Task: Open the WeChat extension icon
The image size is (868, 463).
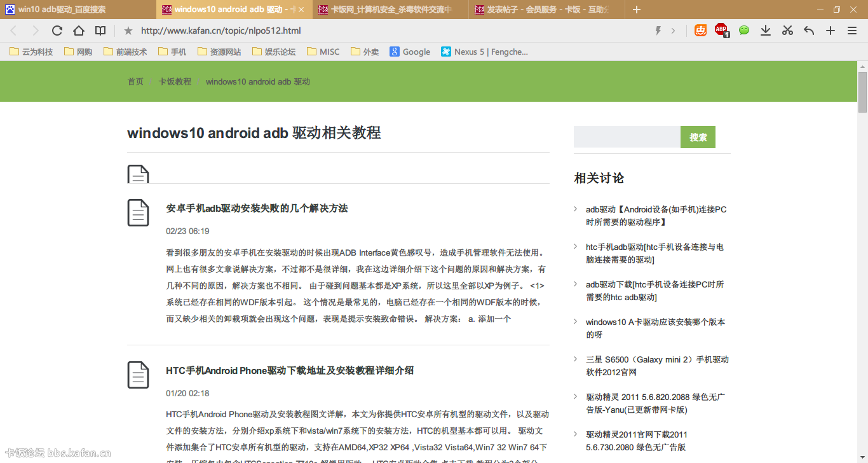Action: click(x=744, y=30)
